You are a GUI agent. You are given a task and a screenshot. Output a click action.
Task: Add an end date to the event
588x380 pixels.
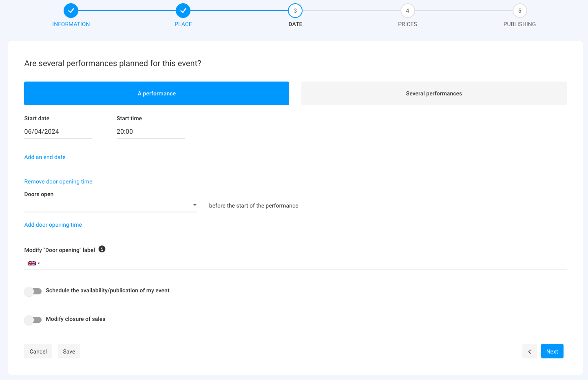44,157
